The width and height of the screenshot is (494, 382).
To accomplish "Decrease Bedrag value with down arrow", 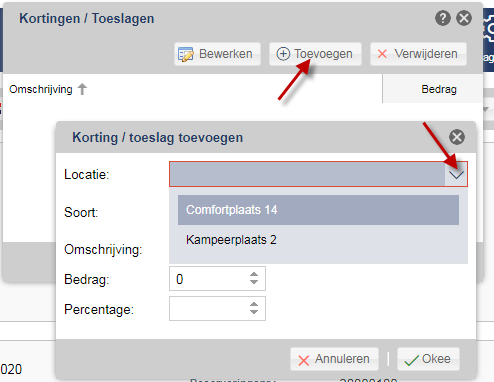I will [254, 282].
